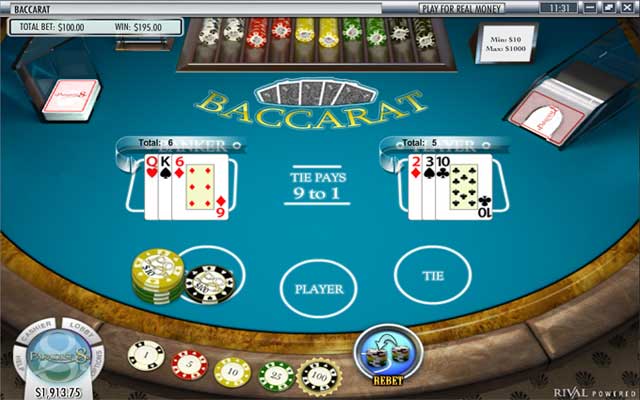Select the green 25 dollar chip

(x=276, y=376)
